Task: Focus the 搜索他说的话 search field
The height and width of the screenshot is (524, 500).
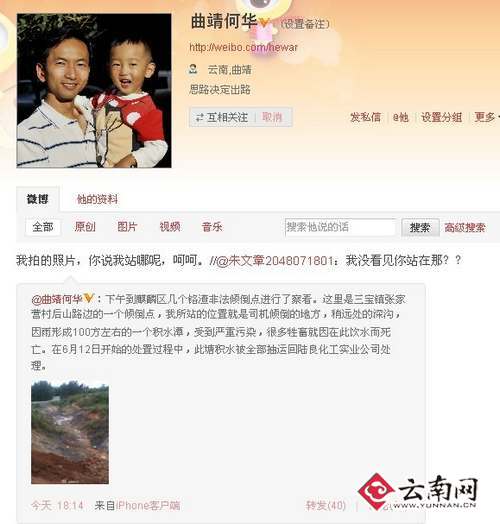Action: point(340,228)
